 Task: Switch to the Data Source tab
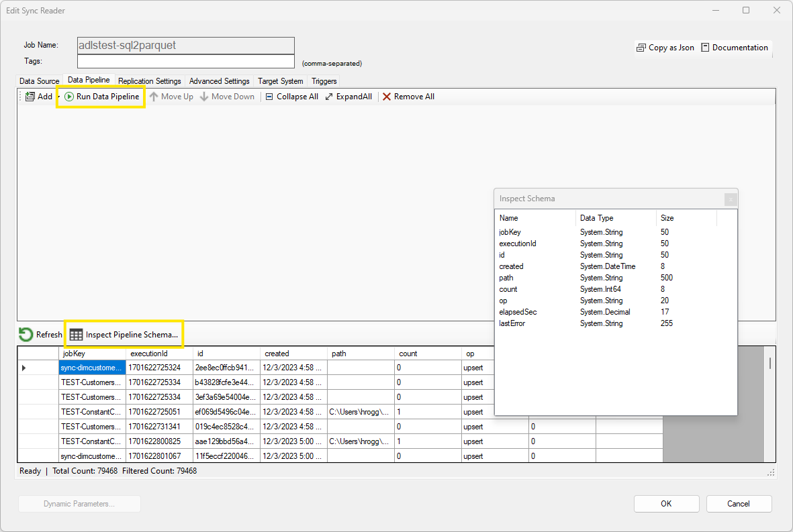tap(40, 81)
